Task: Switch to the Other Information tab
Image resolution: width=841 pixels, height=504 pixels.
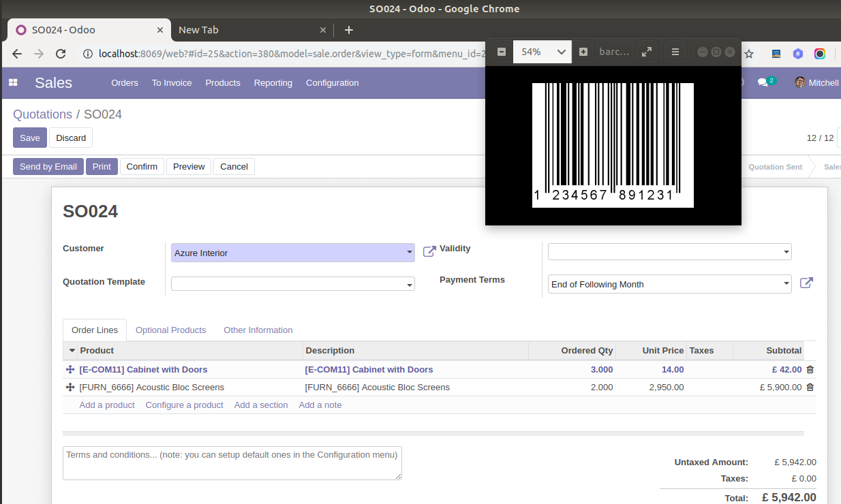Action: [x=258, y=330]
